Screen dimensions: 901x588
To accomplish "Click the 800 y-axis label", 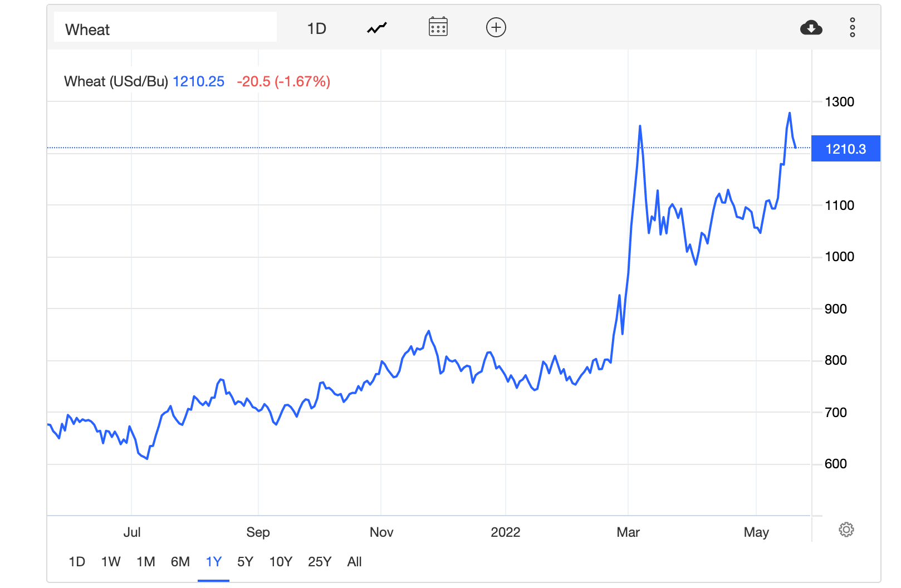I will pos(835,360).
